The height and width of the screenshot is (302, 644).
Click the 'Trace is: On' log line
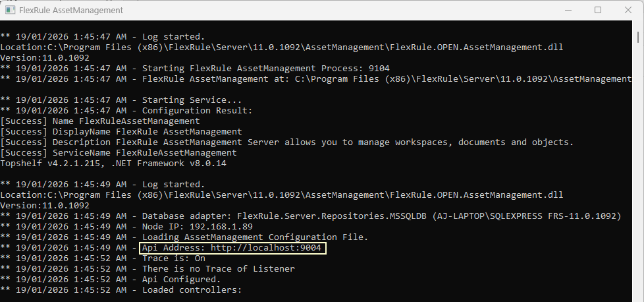click(x=103, y=258)
